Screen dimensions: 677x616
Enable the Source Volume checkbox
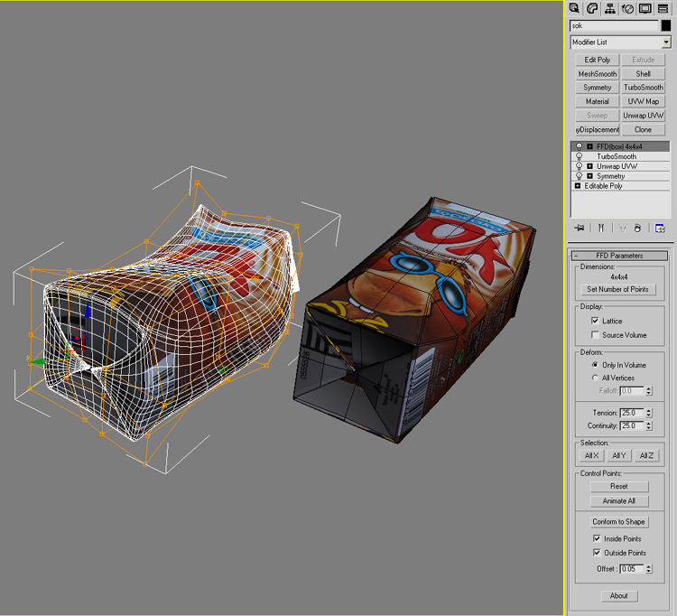[595, 335]
